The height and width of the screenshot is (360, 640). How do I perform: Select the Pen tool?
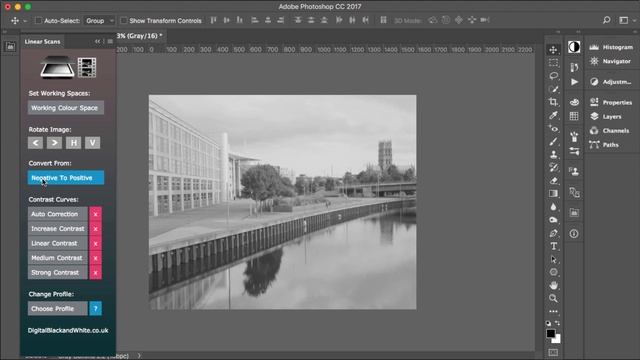point(553,233)
